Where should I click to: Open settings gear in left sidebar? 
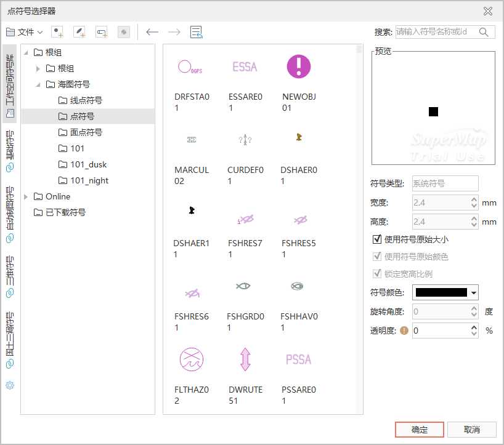(x=10, y=385)
